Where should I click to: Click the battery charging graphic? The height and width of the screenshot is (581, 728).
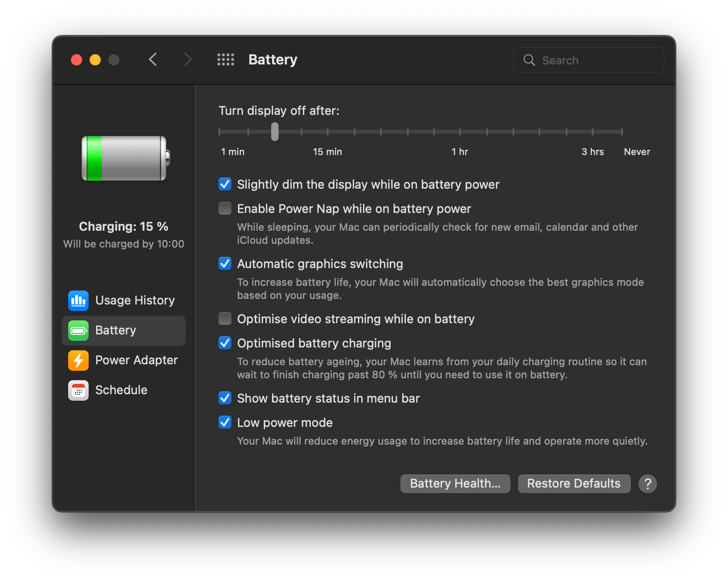(x=124, y=158)
